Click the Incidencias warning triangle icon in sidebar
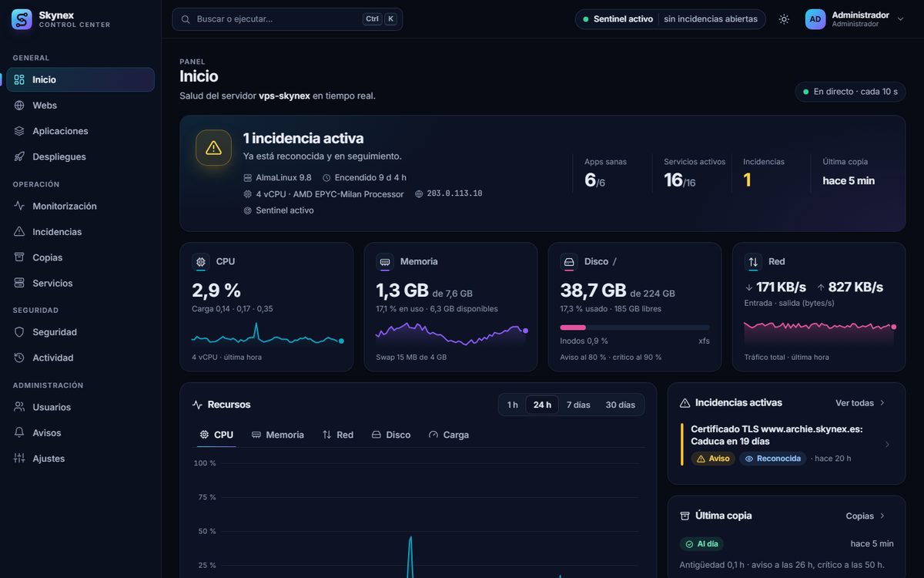 pyautogui.click(x=19, y=232)
